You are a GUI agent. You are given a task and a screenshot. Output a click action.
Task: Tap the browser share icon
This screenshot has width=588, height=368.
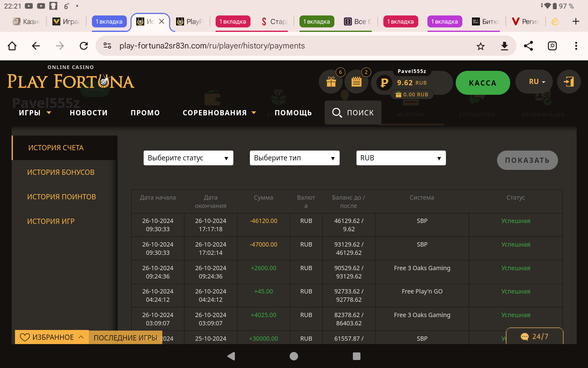[528, 46]
